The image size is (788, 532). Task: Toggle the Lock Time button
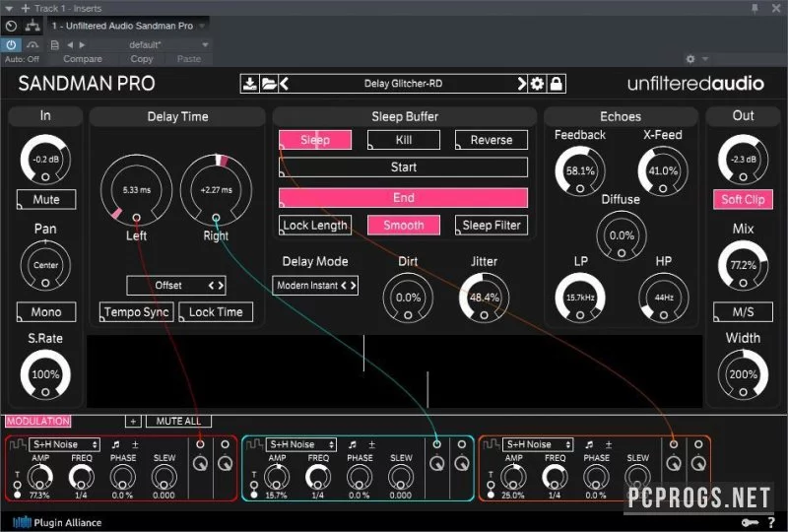point(216,311)
